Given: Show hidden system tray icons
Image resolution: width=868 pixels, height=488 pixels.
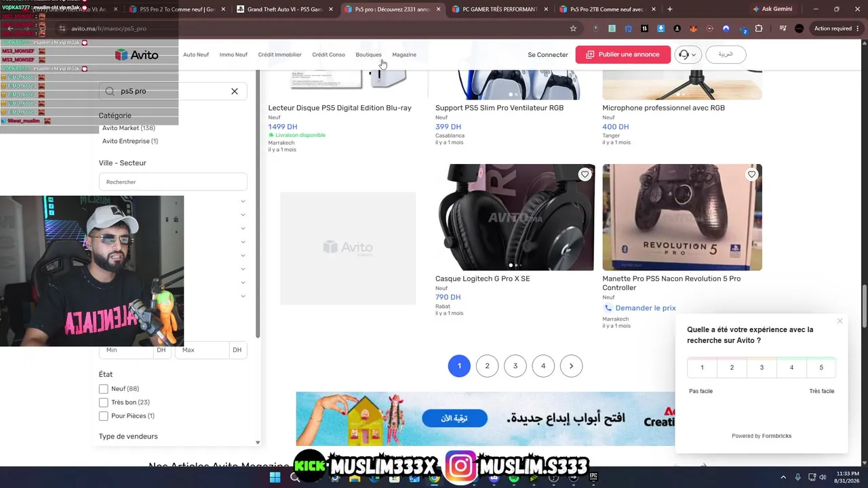Looking at the screenshot, I should (x=784, y=477).
